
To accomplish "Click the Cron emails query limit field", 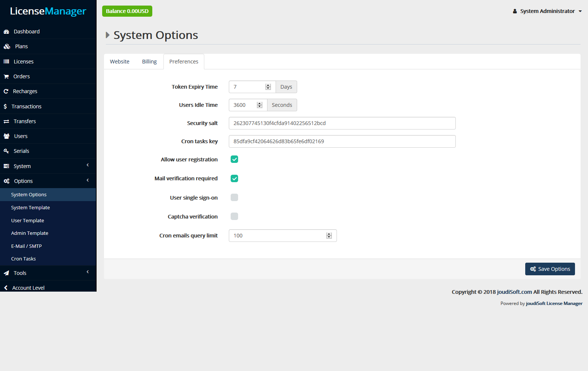I will (283, 236).
